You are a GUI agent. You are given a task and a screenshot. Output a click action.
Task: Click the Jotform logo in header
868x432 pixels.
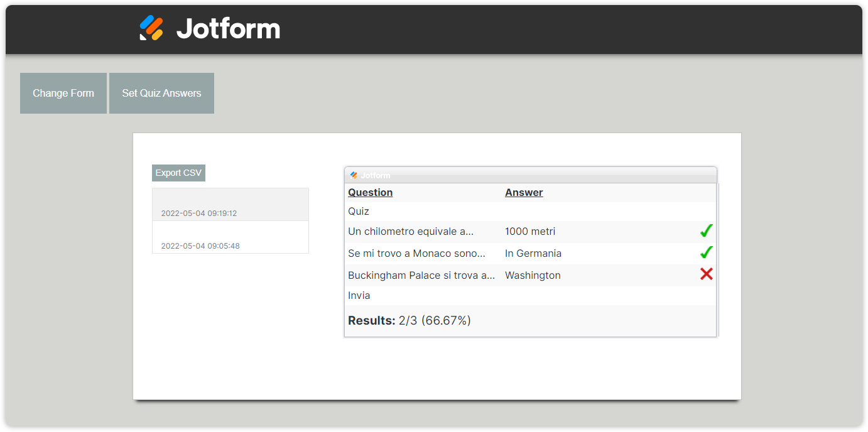click(x=151, y=28)
